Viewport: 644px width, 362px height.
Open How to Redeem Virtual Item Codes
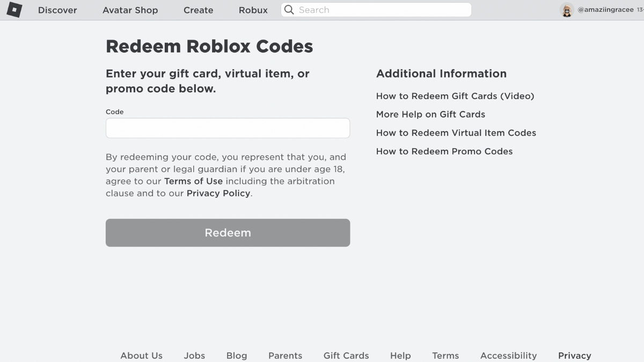pyautogui.click(x=456, y=132)
